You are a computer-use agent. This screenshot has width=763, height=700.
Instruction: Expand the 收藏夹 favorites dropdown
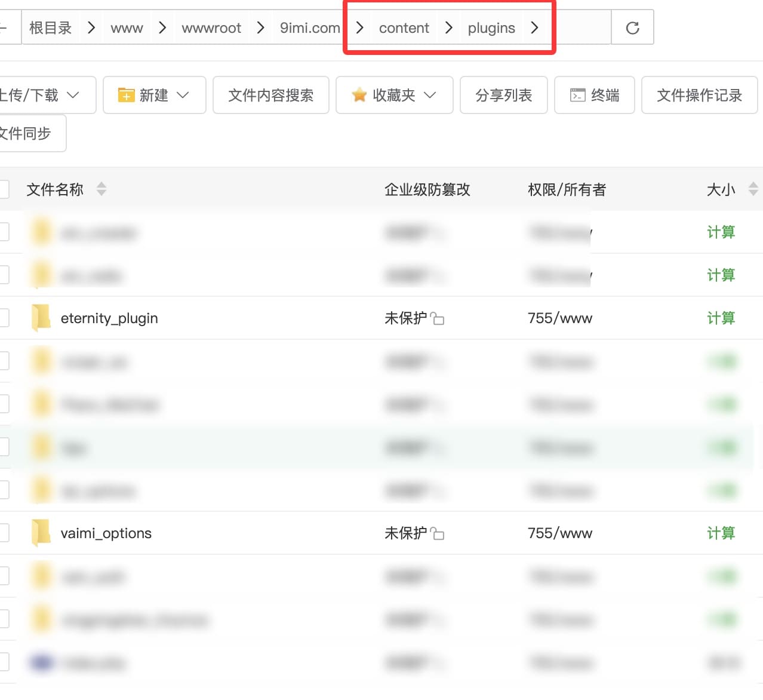(394, 96)
